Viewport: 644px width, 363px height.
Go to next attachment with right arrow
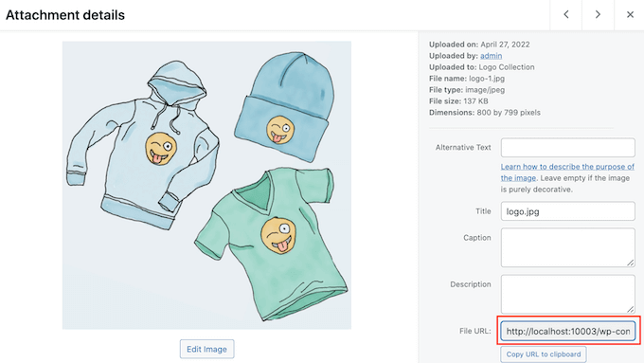tap(598, 15)
